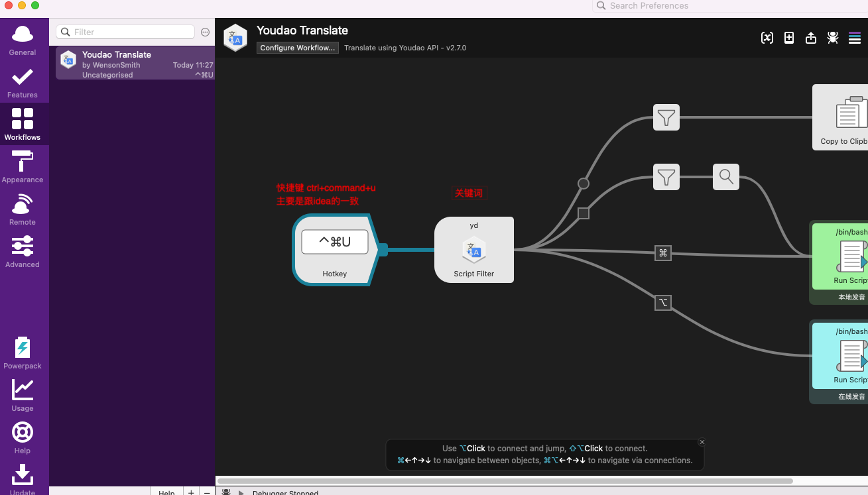This screenshot has width=868, height=495.
Task: Open the General preferences section
Action: coord(23,40)
